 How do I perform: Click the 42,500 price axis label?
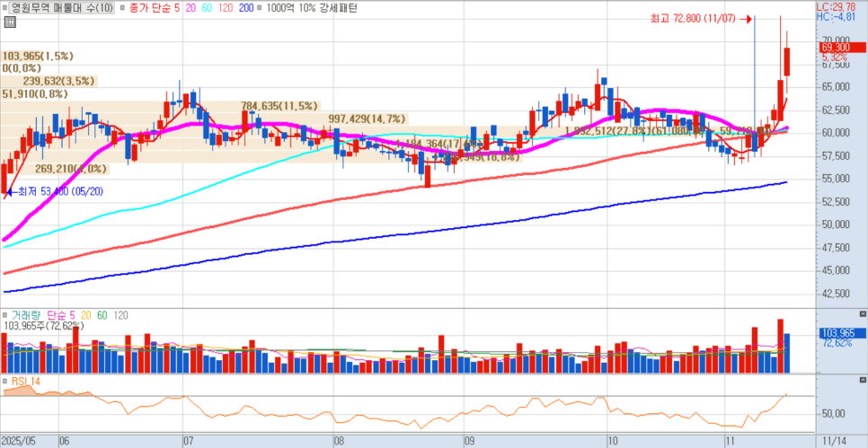tap(834, 294)
